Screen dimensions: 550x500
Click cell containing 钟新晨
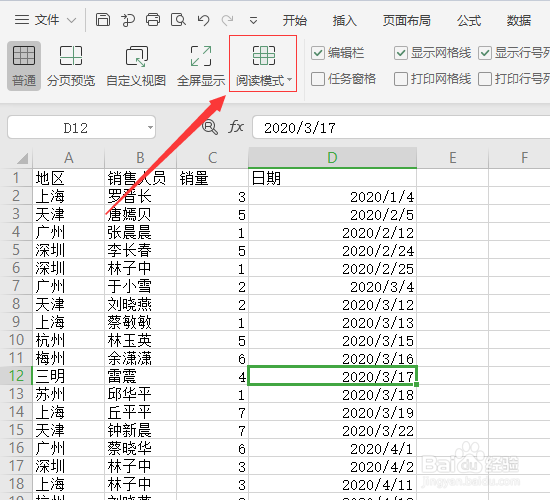140,430
